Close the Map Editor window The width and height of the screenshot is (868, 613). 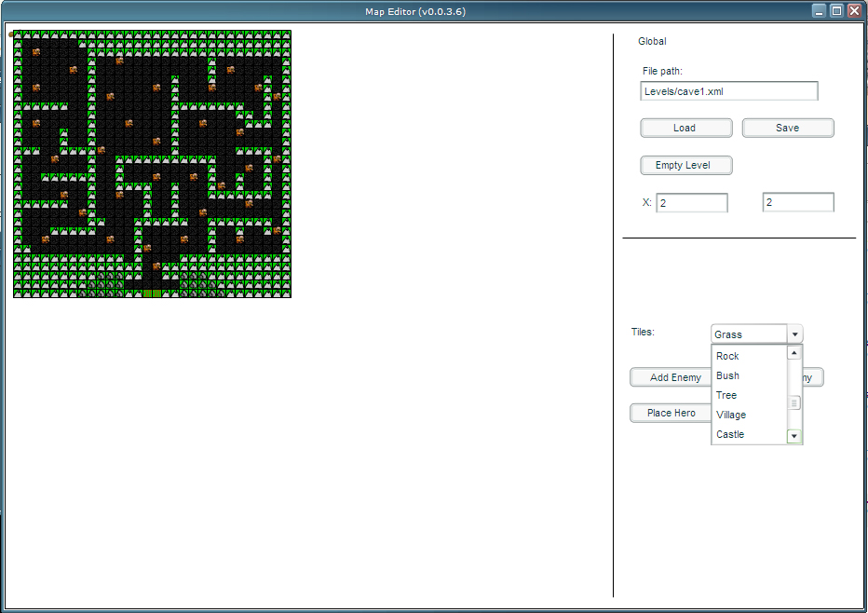tap(853, 11)
